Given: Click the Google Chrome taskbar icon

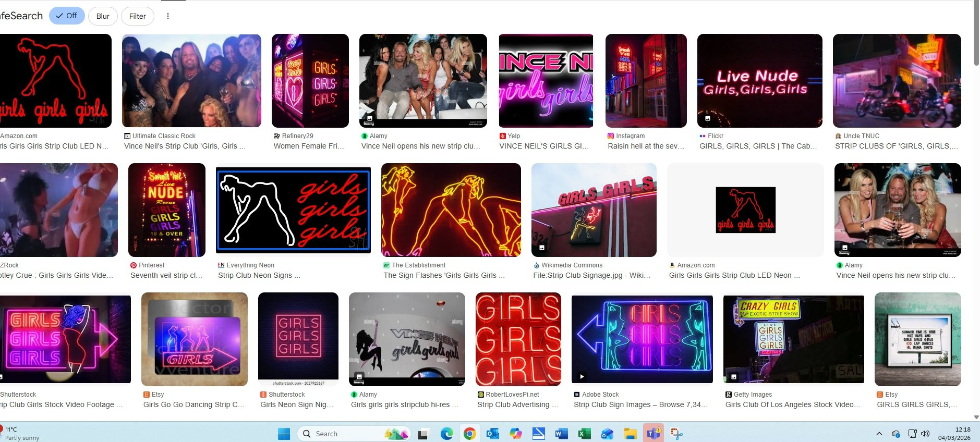Looking at the screenshot, I should [x=469, y=434].
